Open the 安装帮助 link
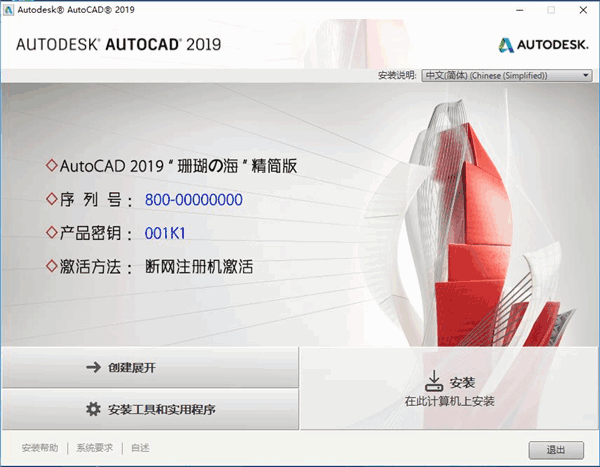This screenshot has width=600, height=467. click(x=40, y=448)
